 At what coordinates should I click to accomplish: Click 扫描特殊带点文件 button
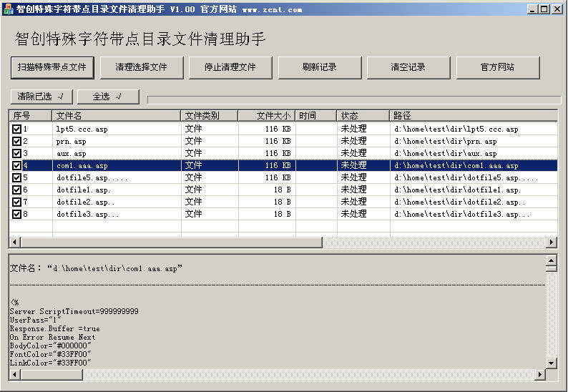tap(52, 67)
